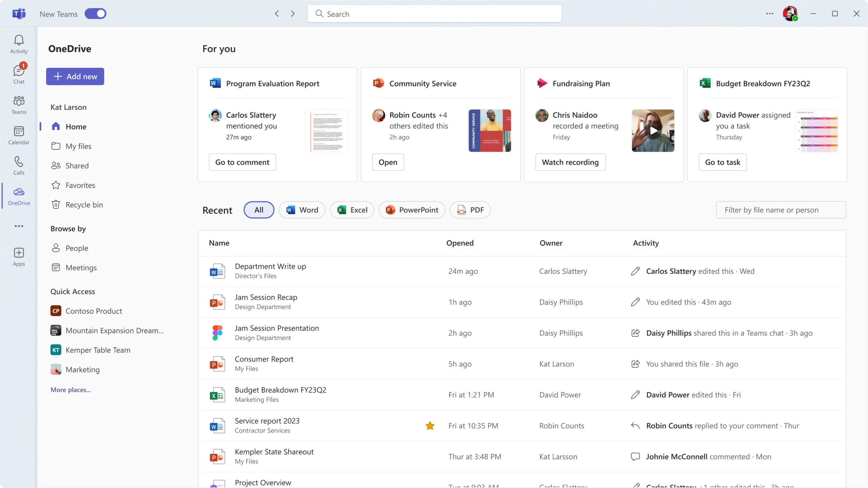Toggle Favorites visibility in sidebar
The image size is (868, 488).
pyautogui.click(x=80, y=185)
